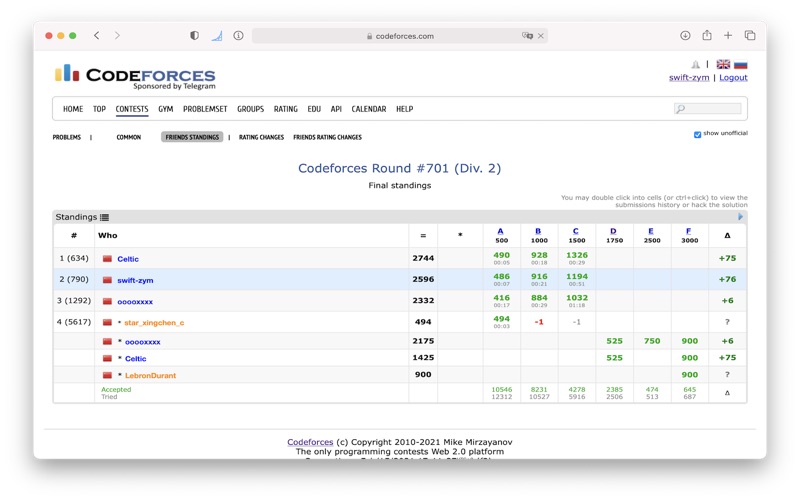The height and width of the screenshot is (500, 800).
Task: Open the RATING menu item
Action: pyautogui.click(x=286, y=109)
